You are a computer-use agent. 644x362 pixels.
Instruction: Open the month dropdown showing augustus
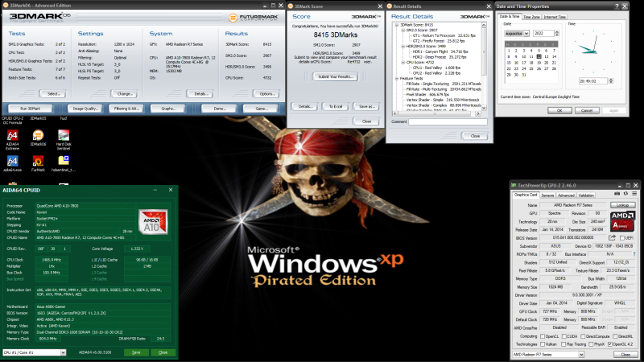click(x=517, y=33)
